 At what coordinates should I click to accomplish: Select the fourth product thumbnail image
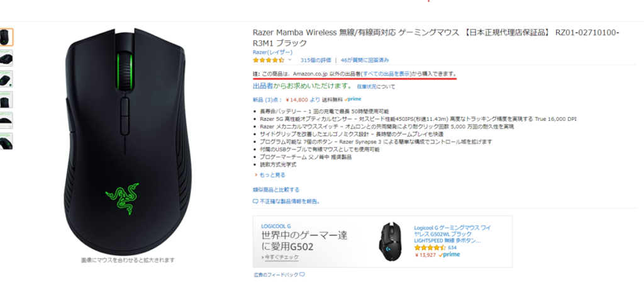tap(6, 99)
